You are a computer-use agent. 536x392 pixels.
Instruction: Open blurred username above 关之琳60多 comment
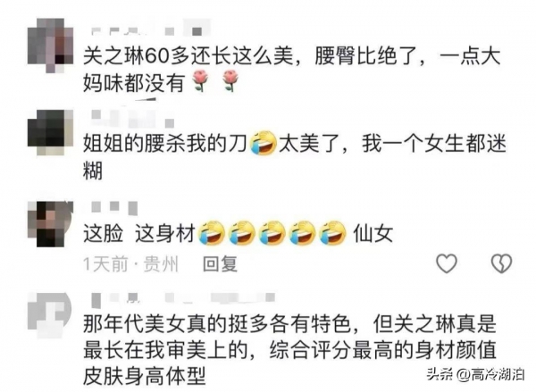pyautogui.click(x=147, y=31)
